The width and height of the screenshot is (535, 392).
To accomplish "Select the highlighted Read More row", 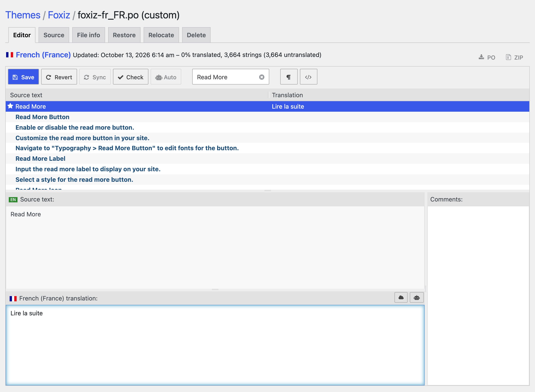I will 267,107.
